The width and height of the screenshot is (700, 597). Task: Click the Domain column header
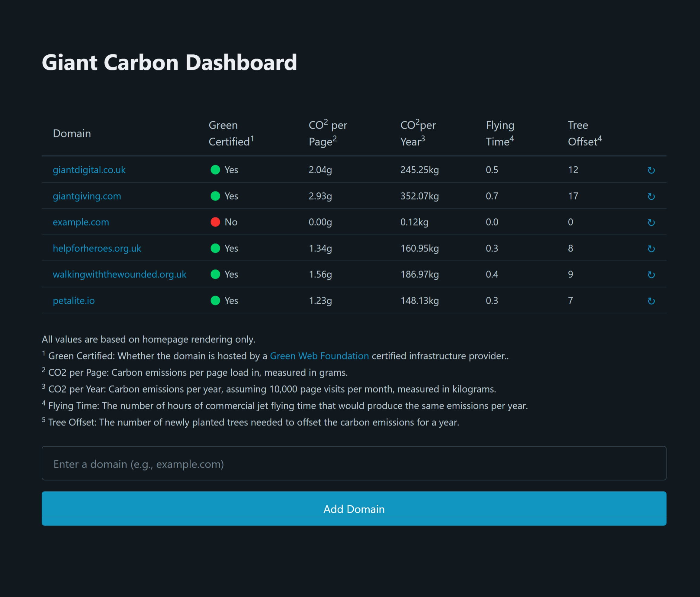click(72, 133)
